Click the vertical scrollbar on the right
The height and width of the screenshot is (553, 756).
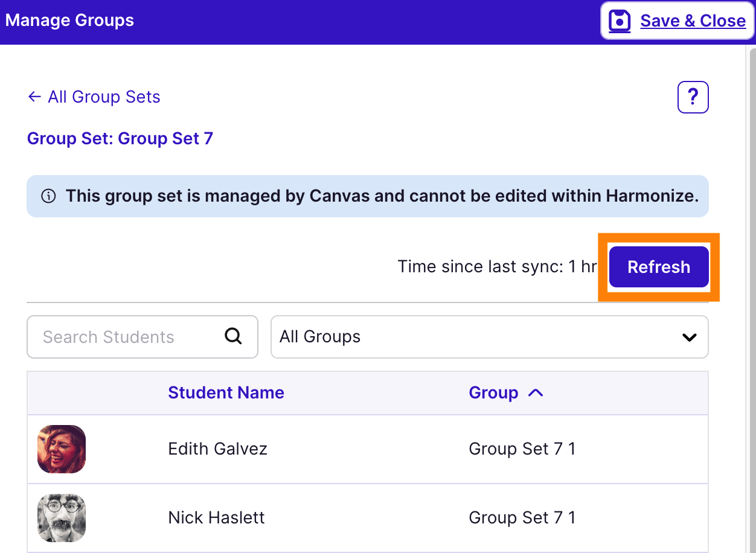(751, 241)
